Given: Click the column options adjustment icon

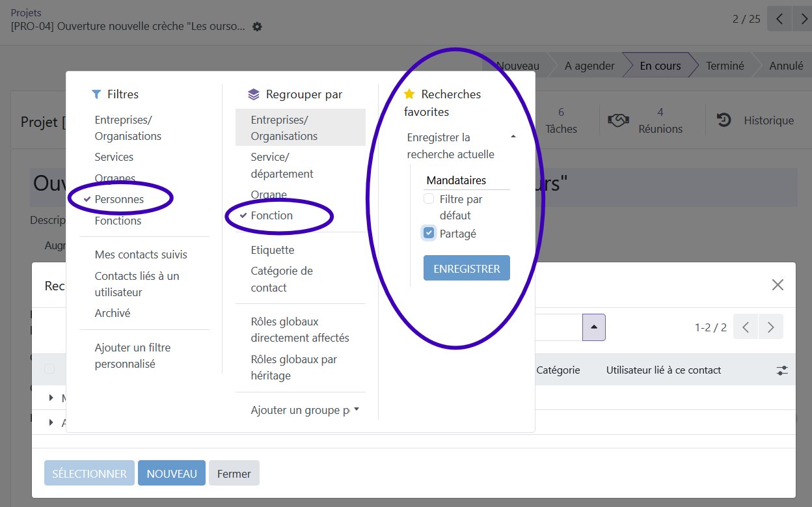Looking at the screenshot, I should click(x=781, y=370).
